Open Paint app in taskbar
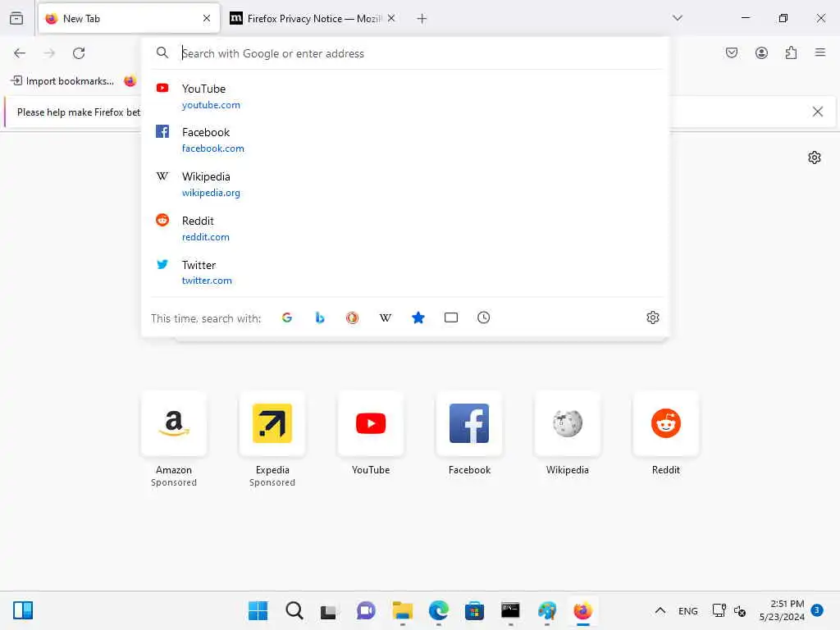The width and height of the screenshot is (840, 630). click(547, 610)
